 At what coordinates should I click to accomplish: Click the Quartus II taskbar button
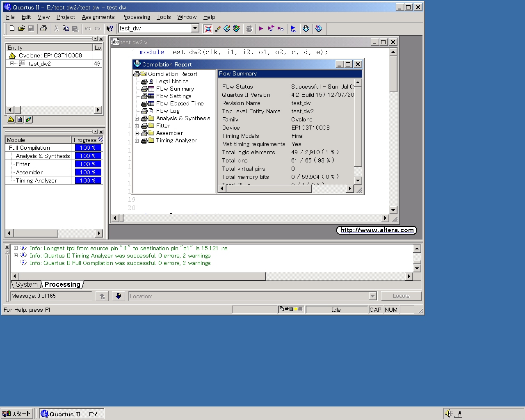point(72,413)
